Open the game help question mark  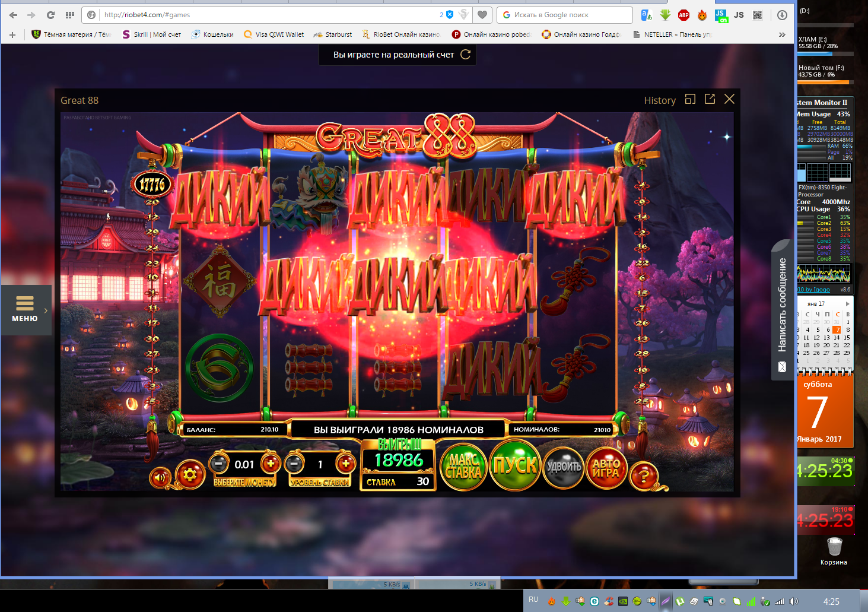pos(644,475)
